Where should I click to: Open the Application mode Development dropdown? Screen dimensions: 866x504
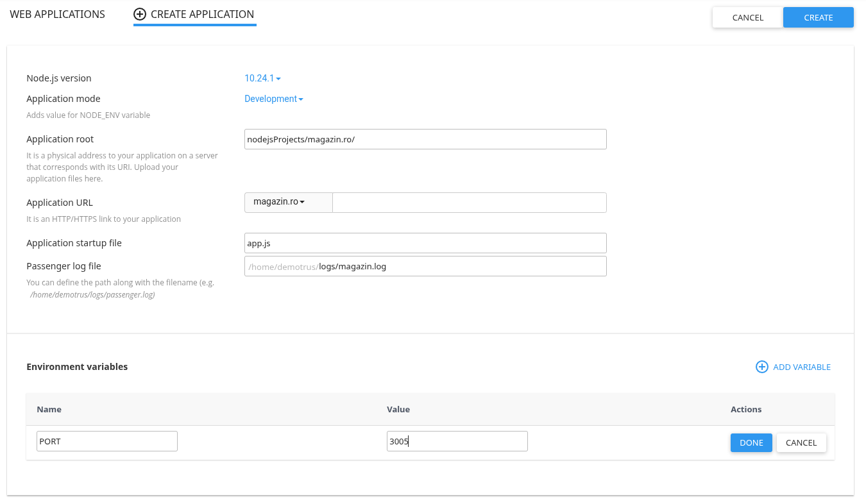coord(274,99)
